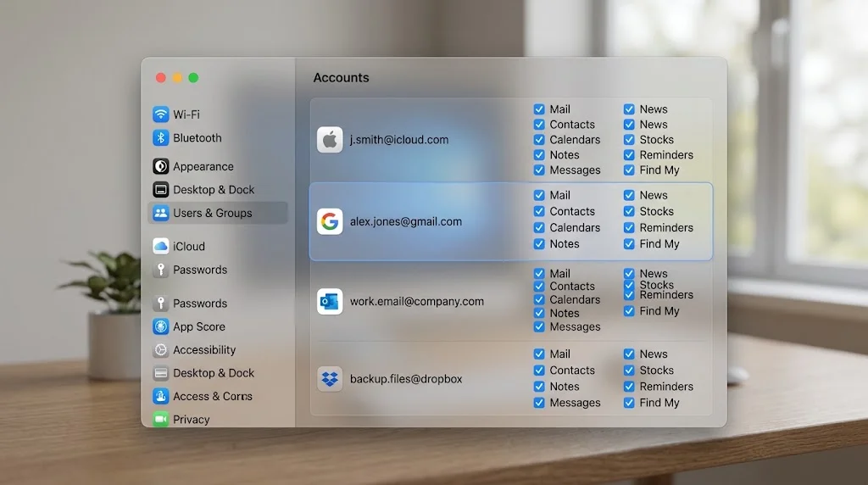Toggle Stocks checkbox for j.smith@icloud.com
The image size is (868, 485).
pyautogui.click(x=629, y=140)
